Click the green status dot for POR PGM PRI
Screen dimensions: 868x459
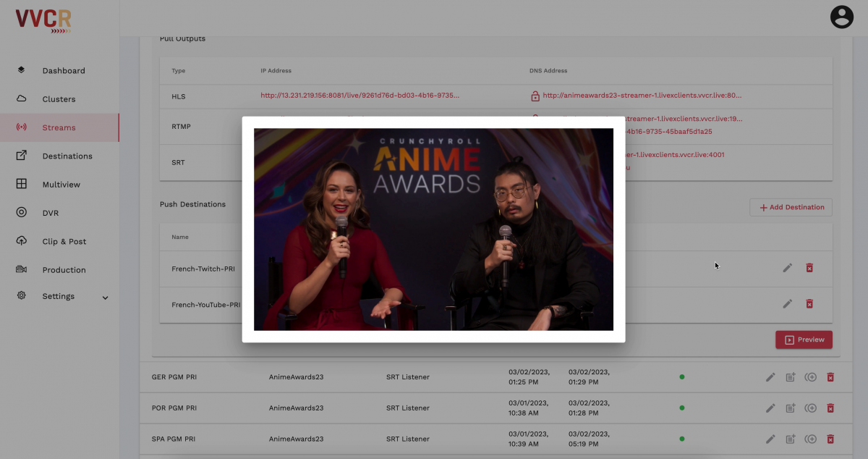click(681, 408)
